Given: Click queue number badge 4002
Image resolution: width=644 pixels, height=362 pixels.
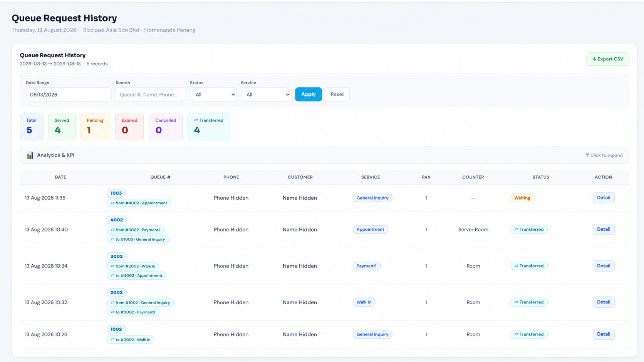Looking at the screenshot, I should [x=117, y=220].
